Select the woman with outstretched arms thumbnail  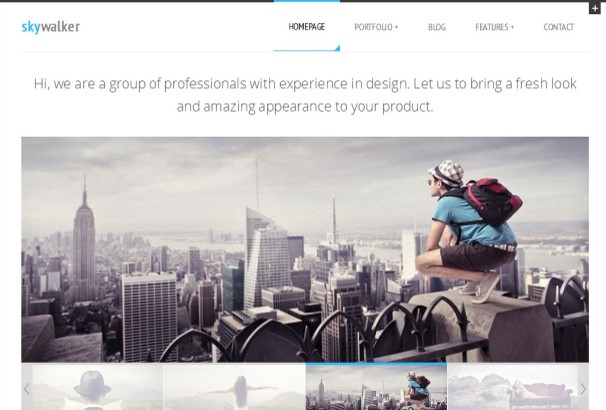point(234,387)
